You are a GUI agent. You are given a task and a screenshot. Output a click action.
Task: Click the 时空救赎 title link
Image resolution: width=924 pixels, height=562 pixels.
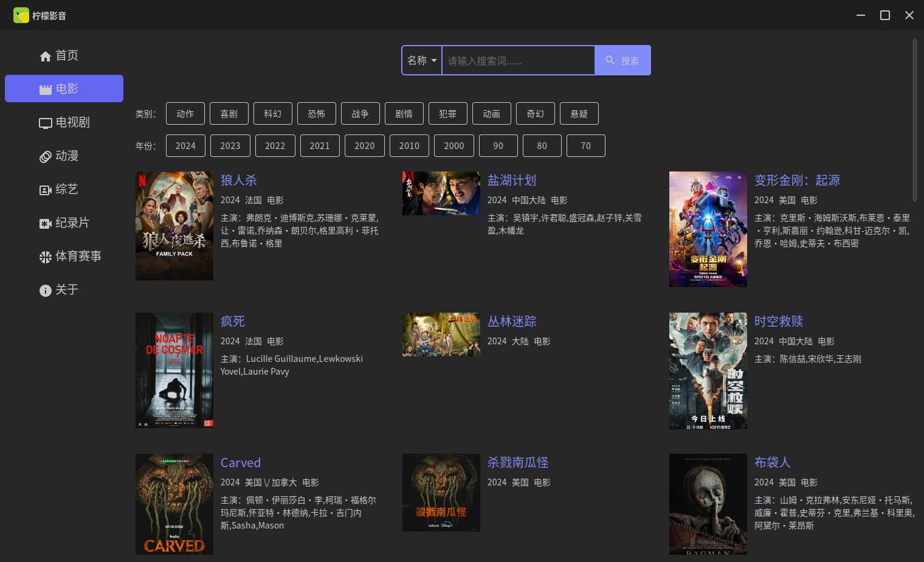779,321
